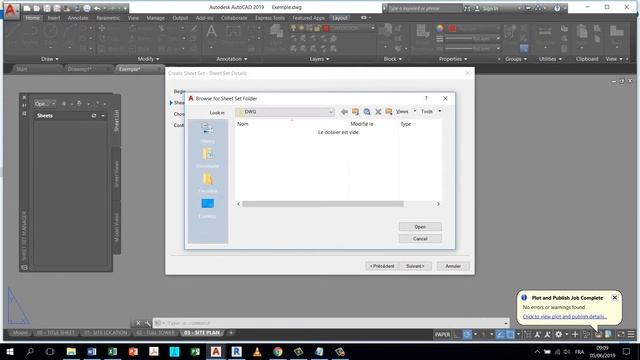
Task: Close the Plot and Publish notification bubble
Action: [615, 298]
